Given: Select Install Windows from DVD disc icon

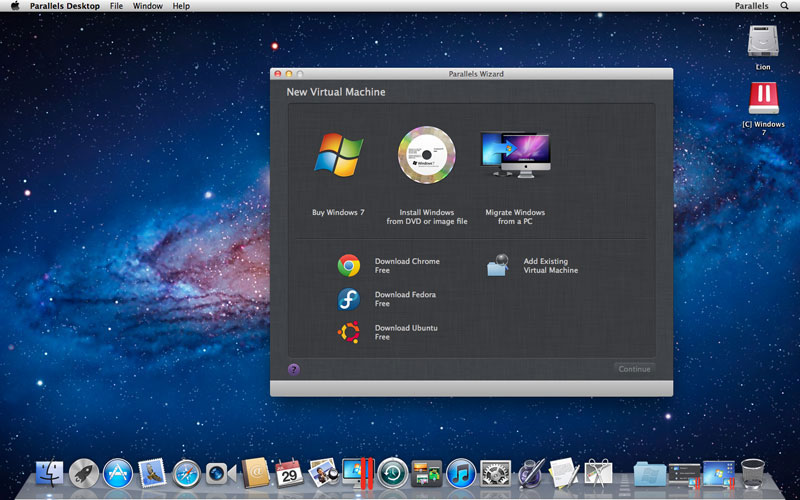Looking at the screenshot, I should [427, 156].
